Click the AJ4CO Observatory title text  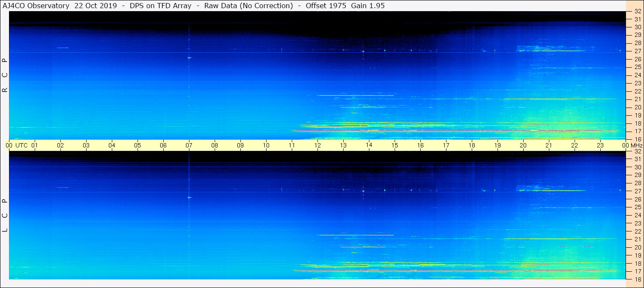(x=36, y=6)
